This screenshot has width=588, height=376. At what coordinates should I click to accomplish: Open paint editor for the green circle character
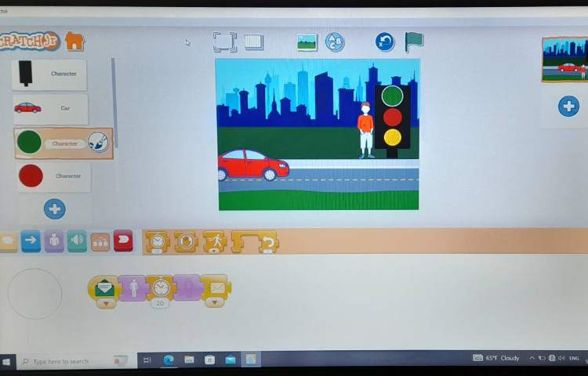click(x=98, y=142)
